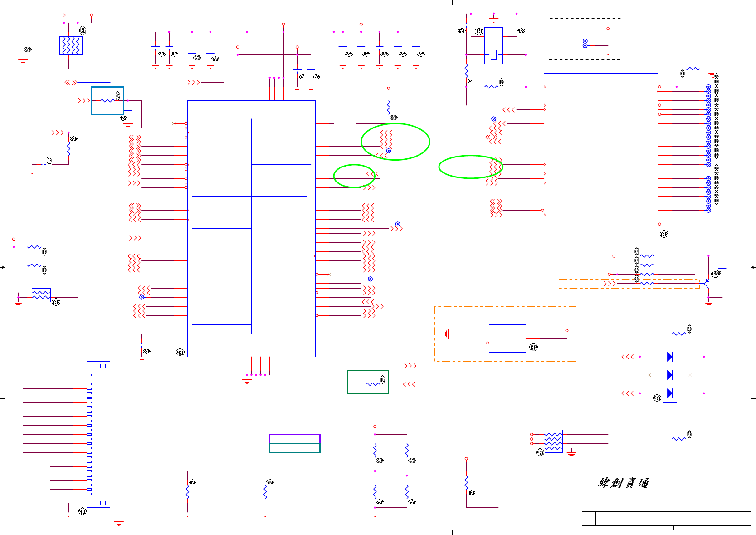Select the purple rectangle near the bottom center

pyautogui.click(x=295, y=439)
